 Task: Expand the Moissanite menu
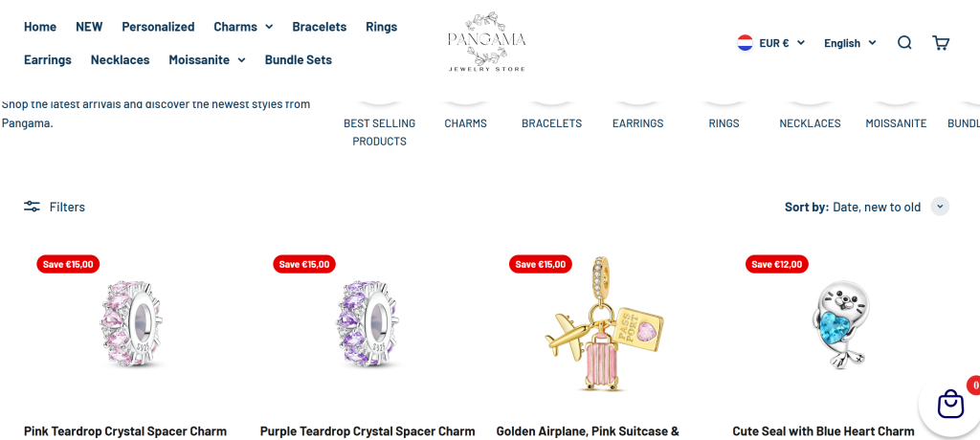click(x=207, y=60)
